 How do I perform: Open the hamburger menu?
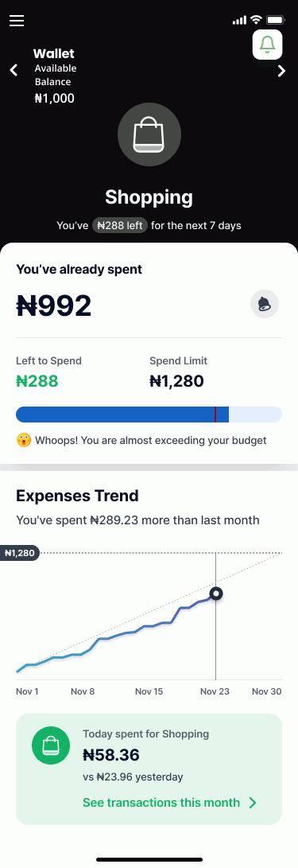17,21
